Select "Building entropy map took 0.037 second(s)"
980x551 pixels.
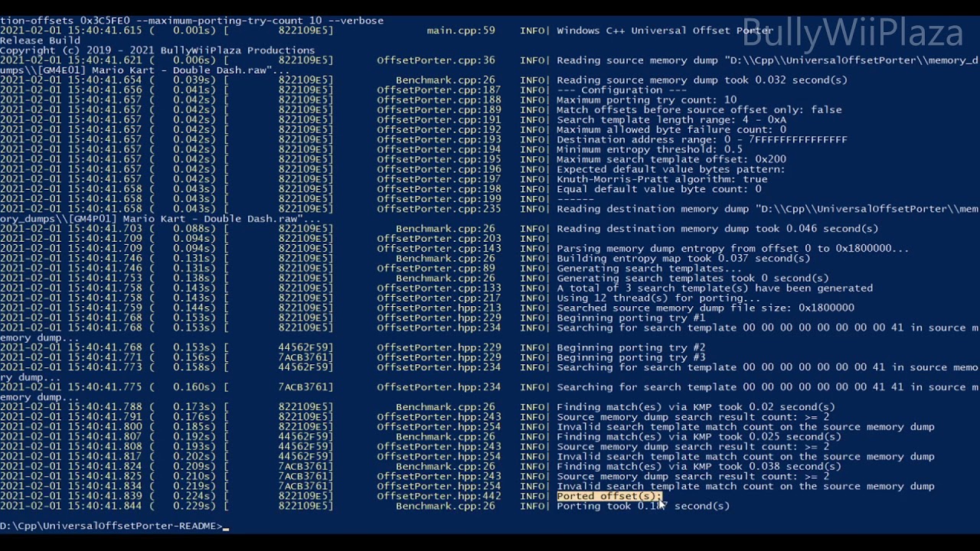point(683,259)
